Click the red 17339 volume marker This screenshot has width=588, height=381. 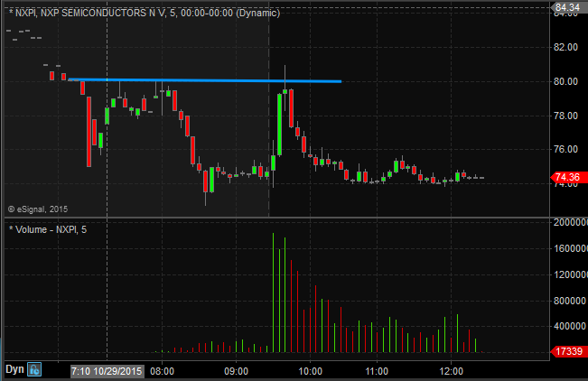click(568, 352)
